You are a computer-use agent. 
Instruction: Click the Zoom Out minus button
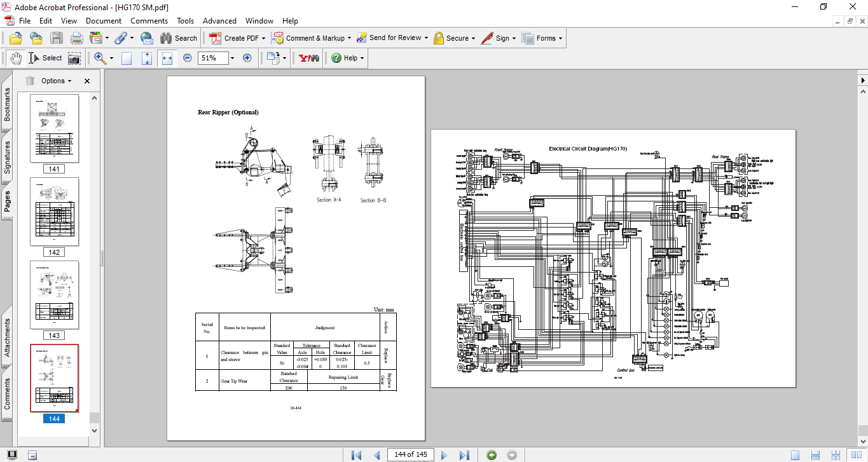click(188, 58)
